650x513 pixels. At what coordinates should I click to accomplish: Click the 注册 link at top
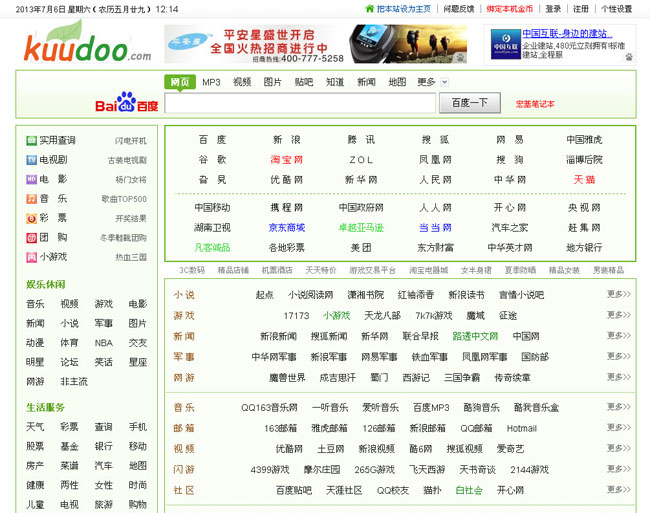pyautogui.click(x=581, y=9)
